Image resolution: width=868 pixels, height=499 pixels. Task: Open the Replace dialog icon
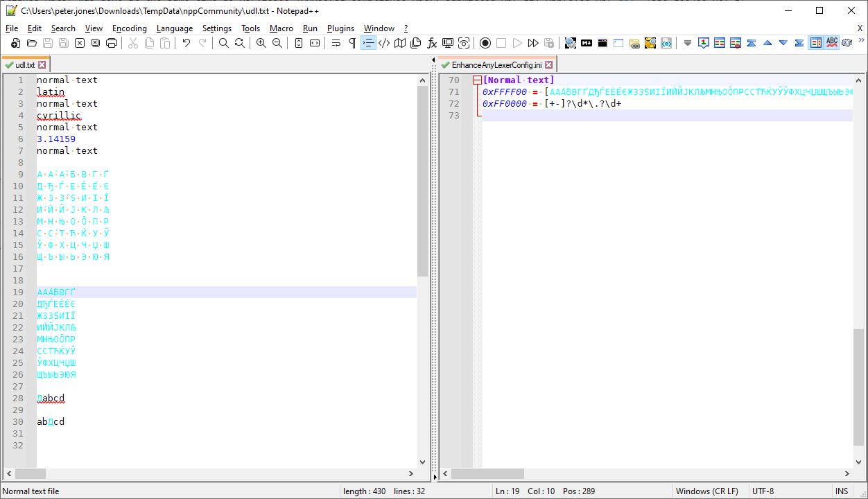(240, 43)
